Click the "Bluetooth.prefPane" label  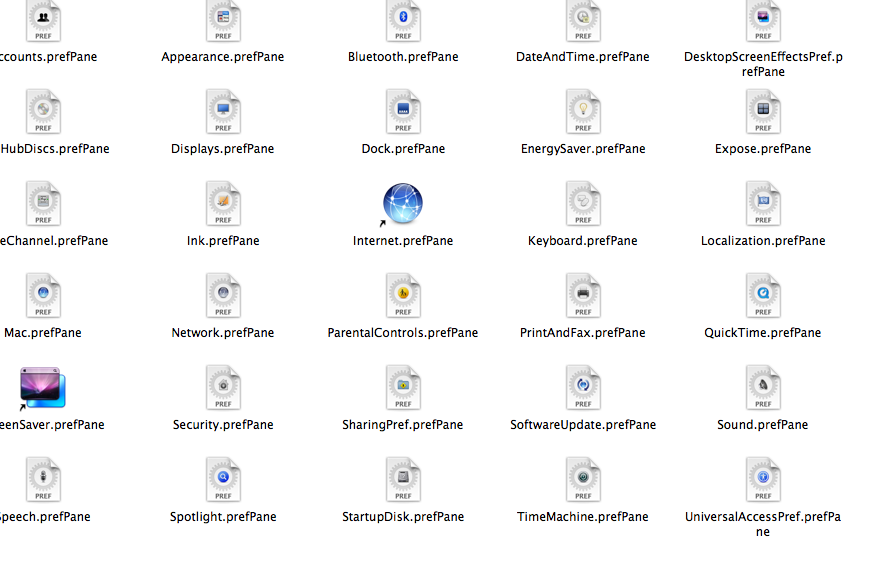click(403, 57)
